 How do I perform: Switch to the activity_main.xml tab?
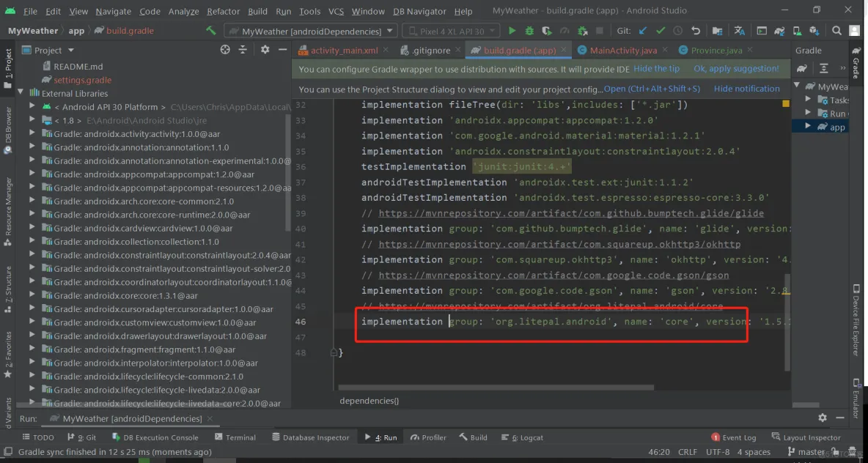pos(344,51)
